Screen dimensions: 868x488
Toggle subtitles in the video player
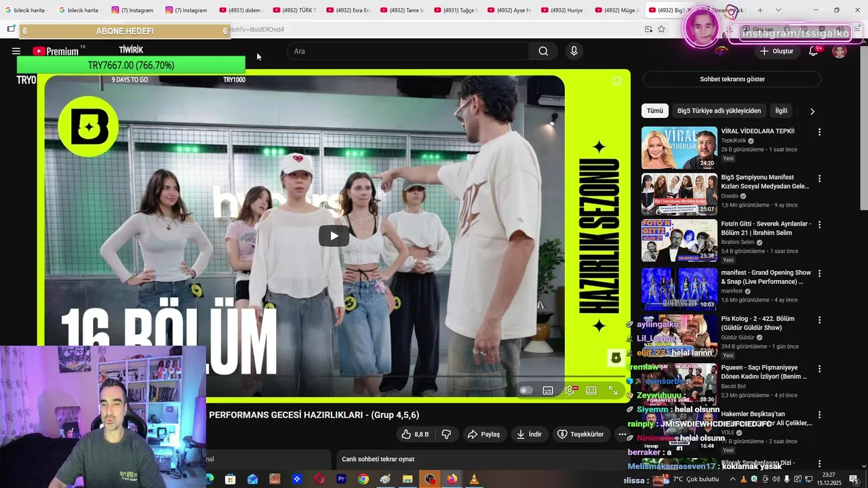(548, 390)
